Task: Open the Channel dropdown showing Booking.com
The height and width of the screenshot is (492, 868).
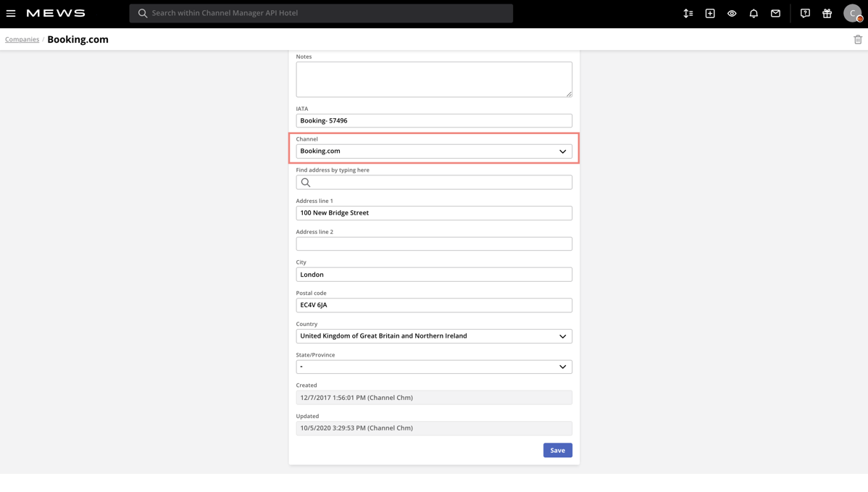Action: [x=433, y=151]
